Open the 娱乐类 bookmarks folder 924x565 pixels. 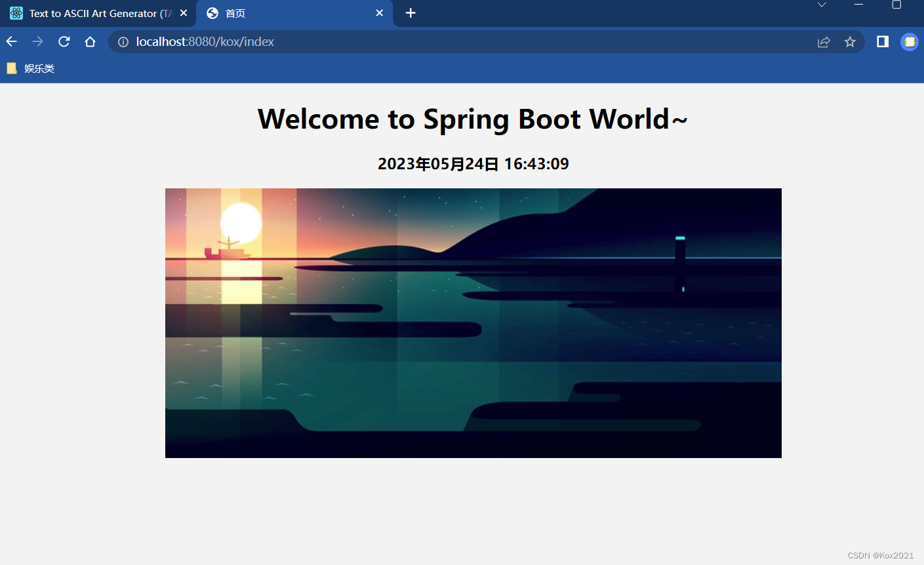click(31, 68)
